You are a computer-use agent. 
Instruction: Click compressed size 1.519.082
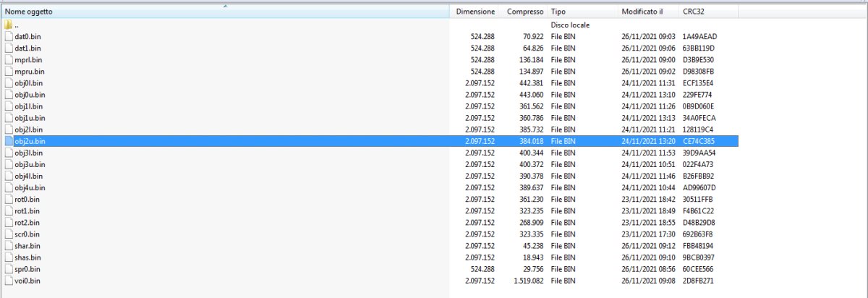pyautogui.click(x=527, y=280)
